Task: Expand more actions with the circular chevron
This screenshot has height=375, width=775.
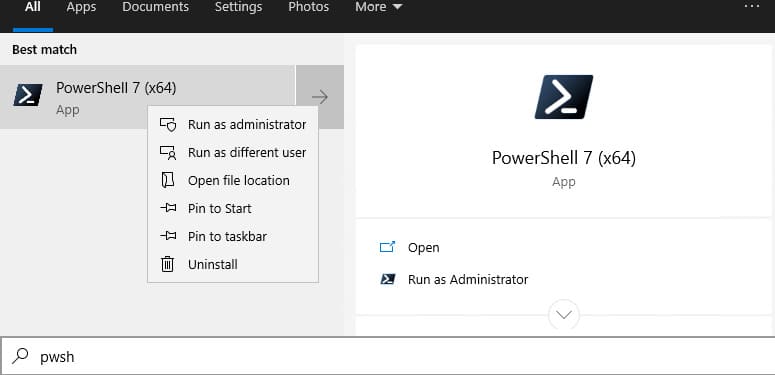Action: point(564,314)
